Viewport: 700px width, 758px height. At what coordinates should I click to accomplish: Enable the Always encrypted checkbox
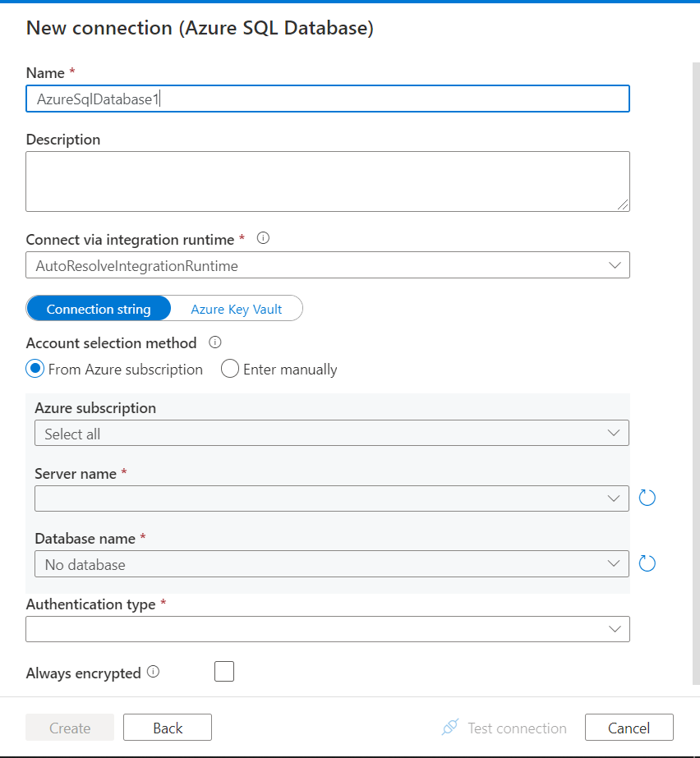pyautogui.click(x=224, y=672)
